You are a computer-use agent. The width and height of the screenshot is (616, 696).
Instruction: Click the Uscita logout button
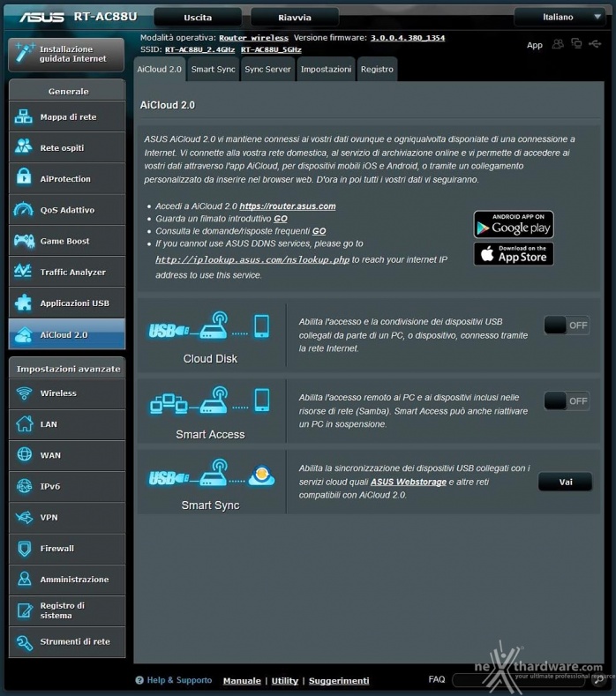(198, 18)
